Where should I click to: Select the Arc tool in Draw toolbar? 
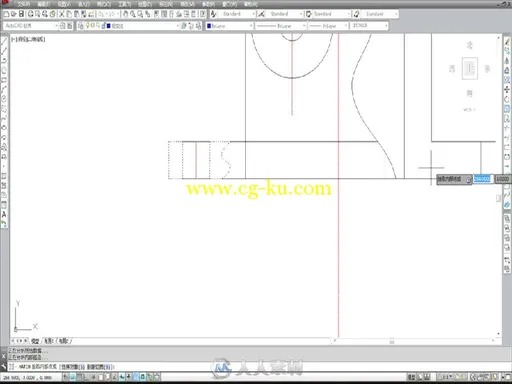(4, 89)
